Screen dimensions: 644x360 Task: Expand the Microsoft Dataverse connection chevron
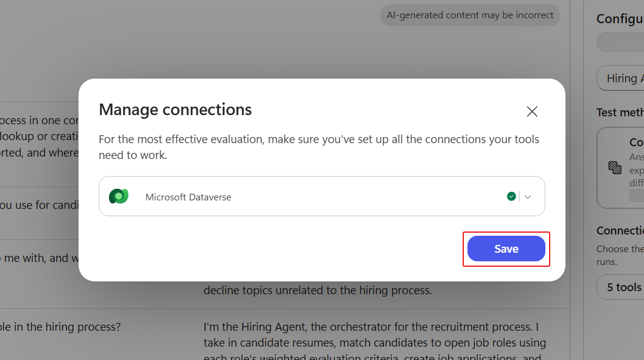click(x=528, y=197)
